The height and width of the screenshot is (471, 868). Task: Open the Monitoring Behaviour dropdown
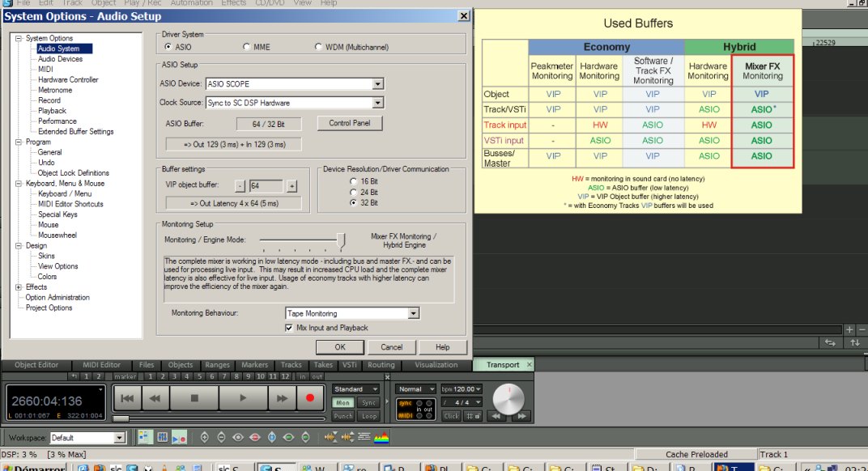point(413,313)
